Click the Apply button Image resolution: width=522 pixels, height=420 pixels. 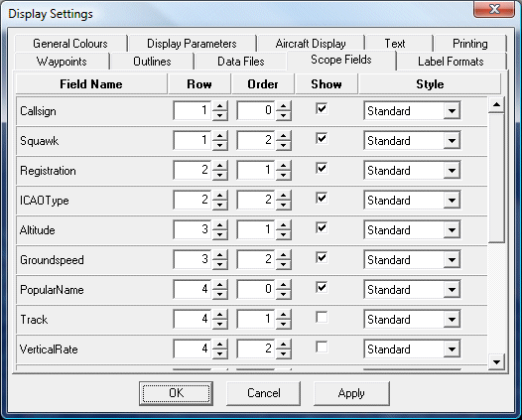point(351,393)
